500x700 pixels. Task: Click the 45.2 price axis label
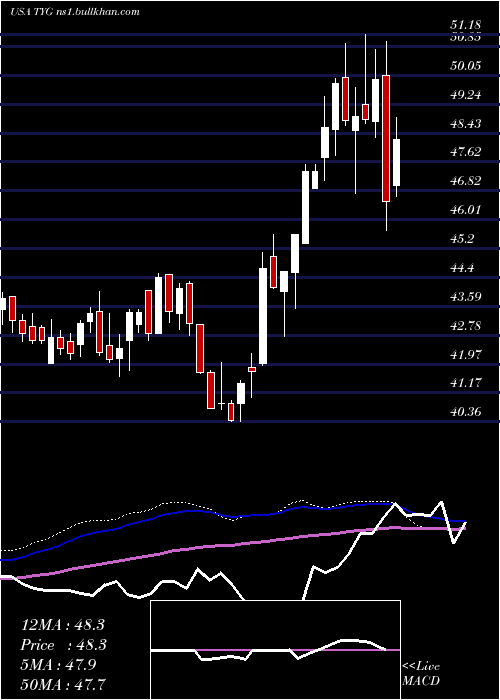(462, 239)
